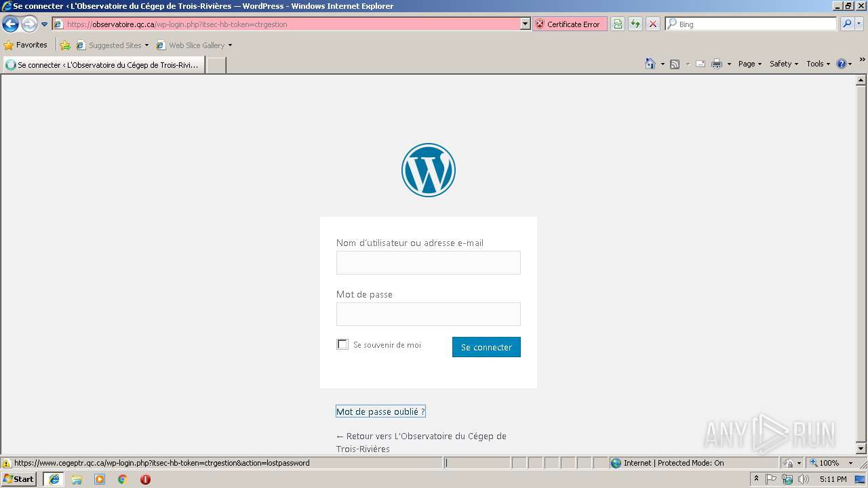This screenshot has height=488, width=868.
Task: Follow Retour vers L'Observatoire link
Action: [421, 442]
